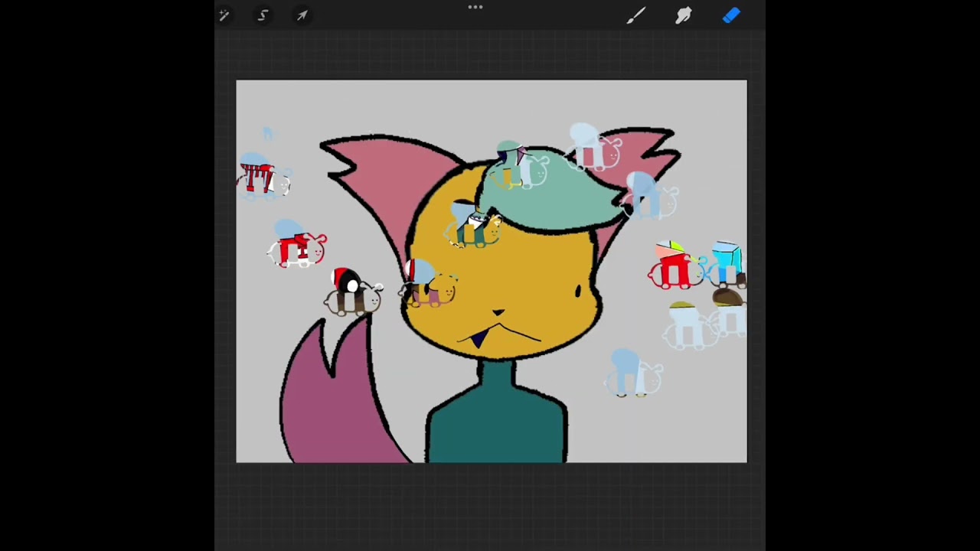The height and width of the screenshot is (551, 980).
Task: Select the Transform arrow tool
Action: tap(302, 15)
